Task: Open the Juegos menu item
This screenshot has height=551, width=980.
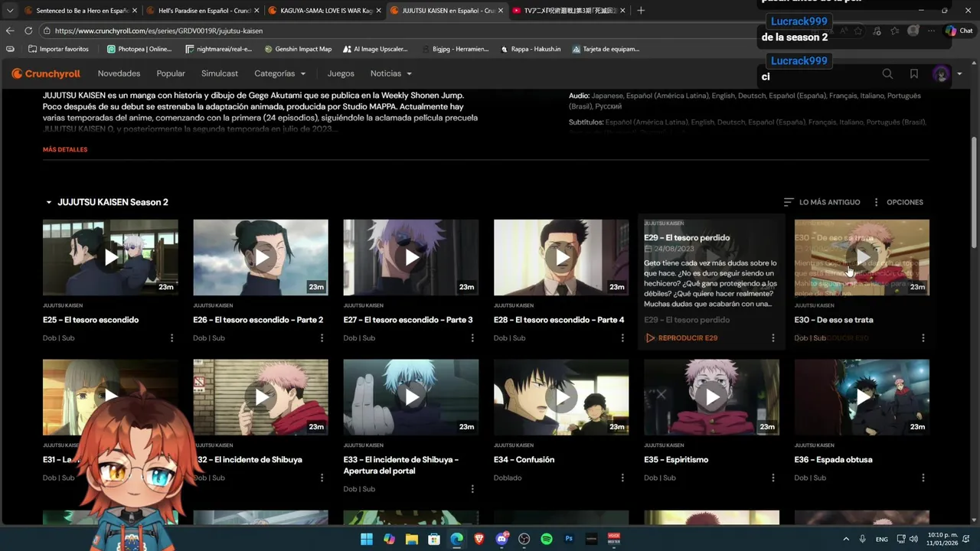Action: (341, 73)
